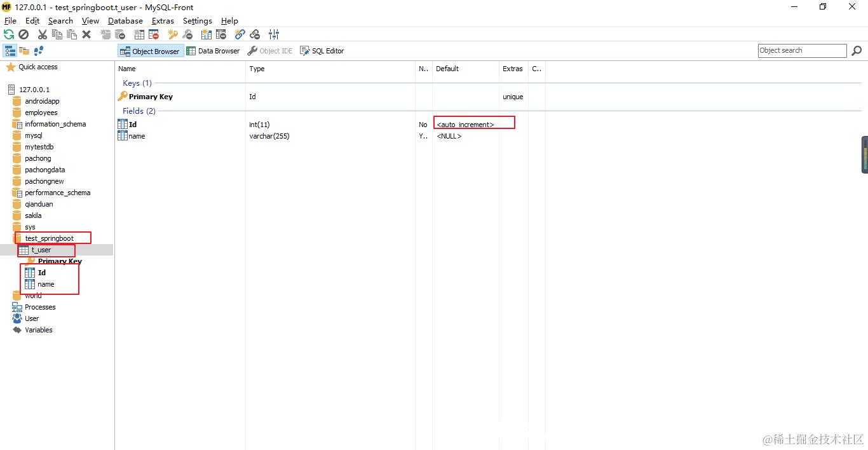Click the Copy toolbar icon
The width and height of the screenshot is (868, 450).
(57, 34)
